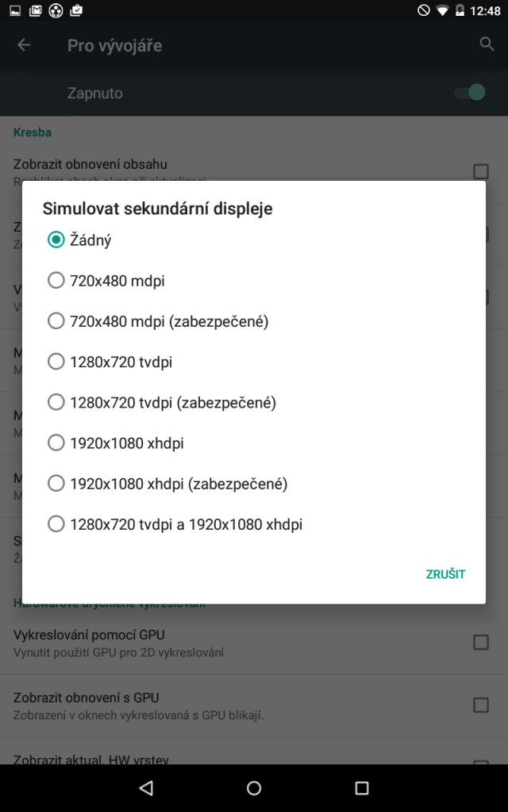Tap the Gmail notification icon
This screenshot has width=508, height=812.
(x=35, y=10)
